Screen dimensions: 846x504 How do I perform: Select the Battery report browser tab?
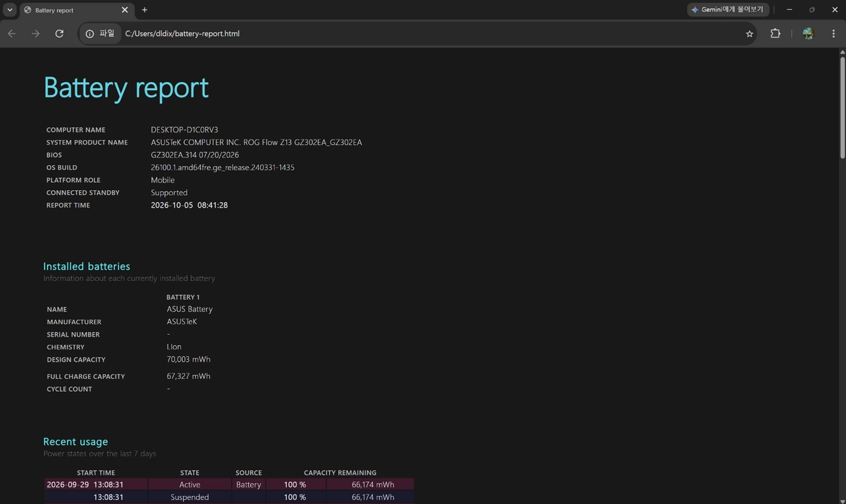click(x=76, y=10)
